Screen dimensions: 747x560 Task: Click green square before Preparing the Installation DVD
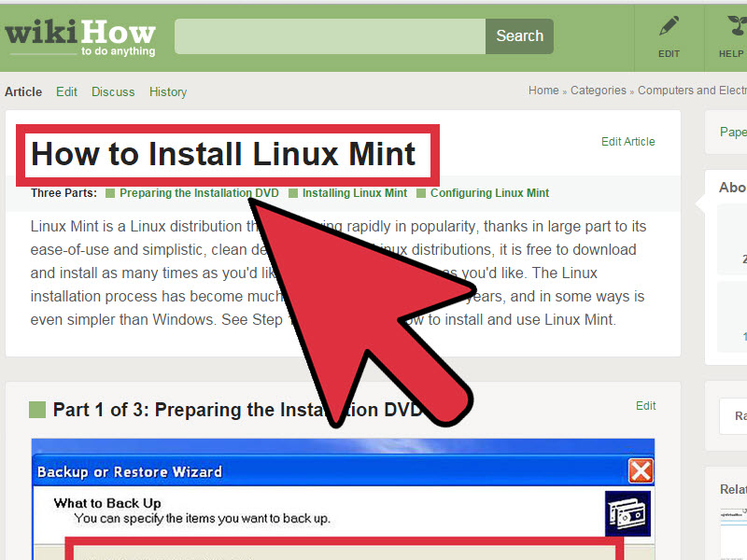coord(110,193)
